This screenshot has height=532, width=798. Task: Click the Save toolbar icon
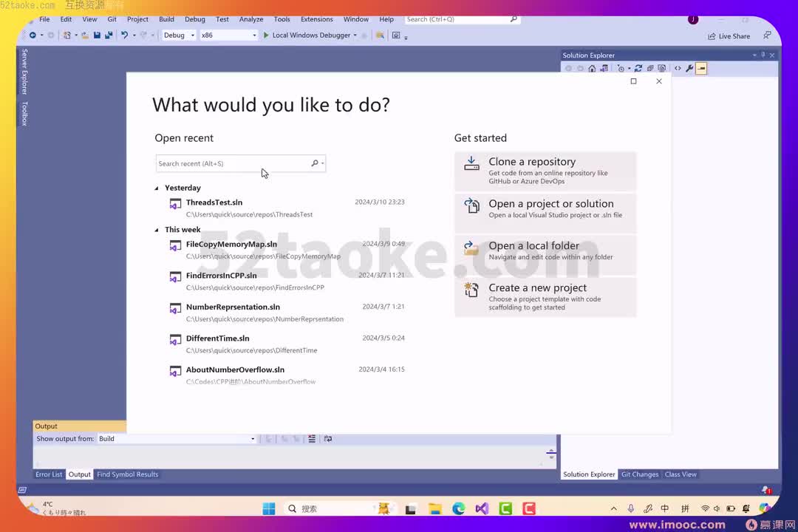(97, 35)
